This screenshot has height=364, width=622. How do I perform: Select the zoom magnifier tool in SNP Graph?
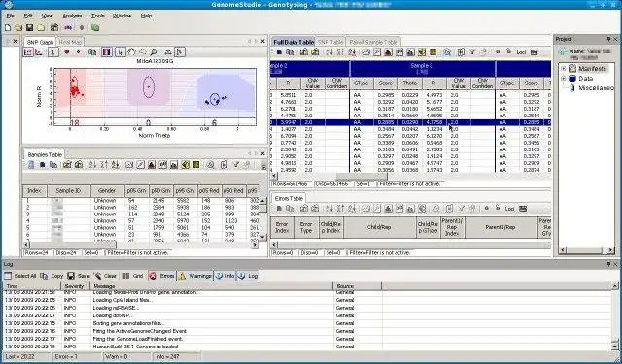click(154, 51)
